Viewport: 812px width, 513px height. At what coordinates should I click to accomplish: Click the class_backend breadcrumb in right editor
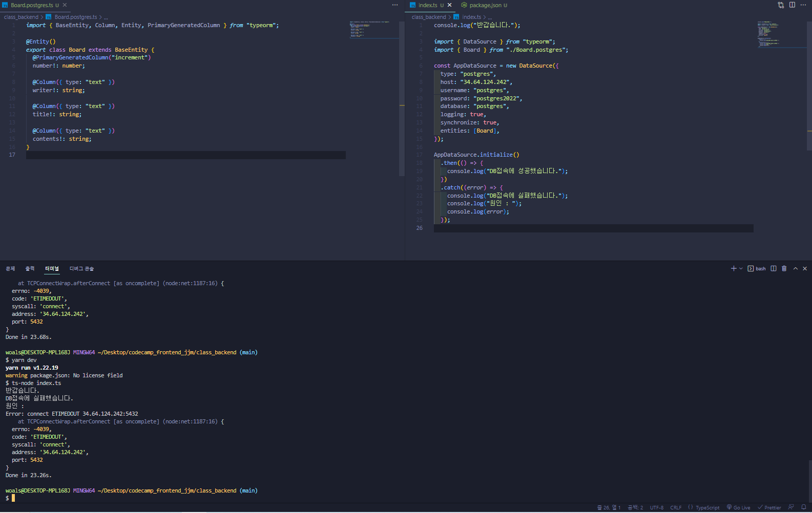point(429,17)
